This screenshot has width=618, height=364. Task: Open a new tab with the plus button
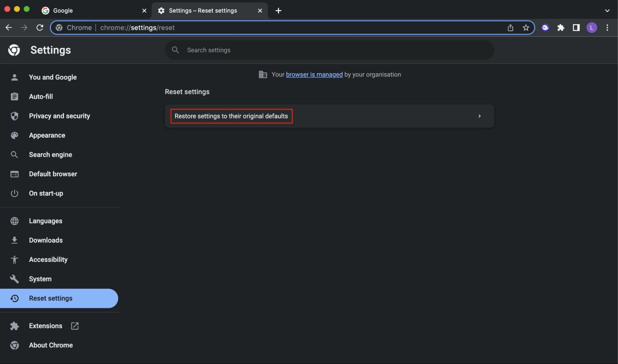278,10
